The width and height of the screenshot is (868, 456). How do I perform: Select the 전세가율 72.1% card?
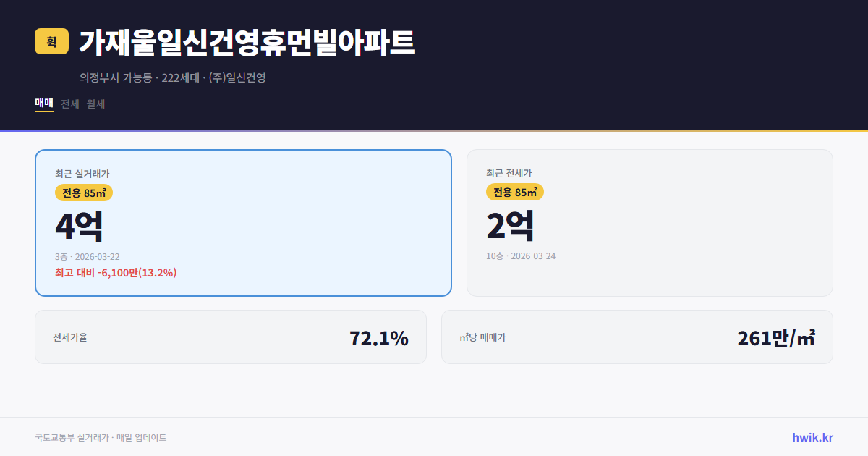(231, 337)
